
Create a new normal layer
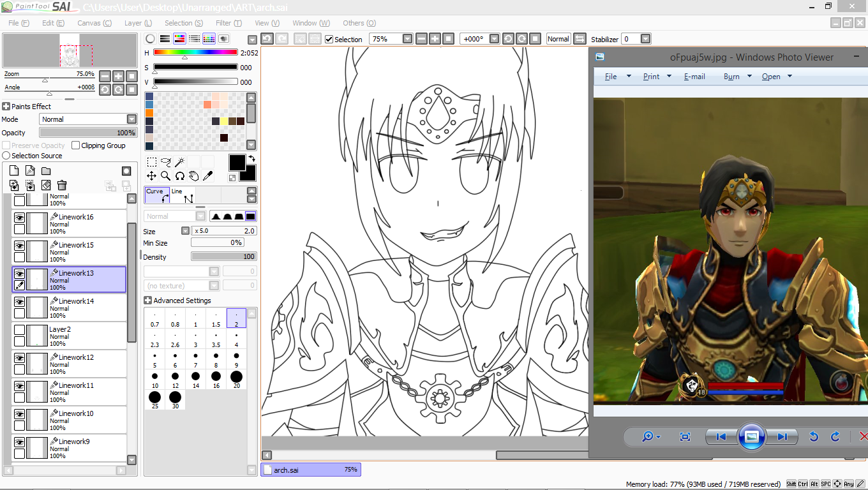tap(14, 171)
